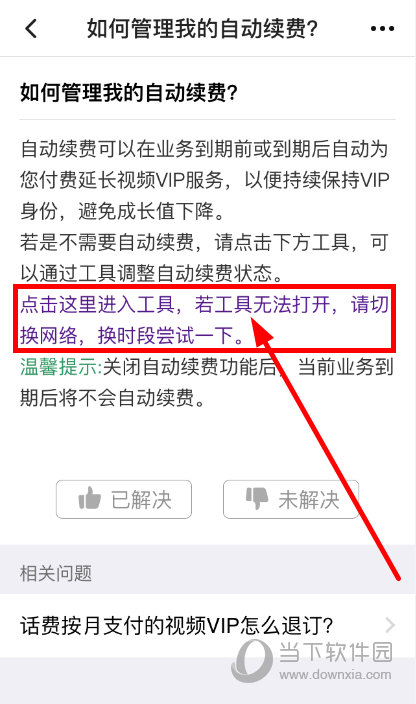Click the 期后将不会自动续费 text
Viewport: 416px width, 704px height.
tap(112, 398)
